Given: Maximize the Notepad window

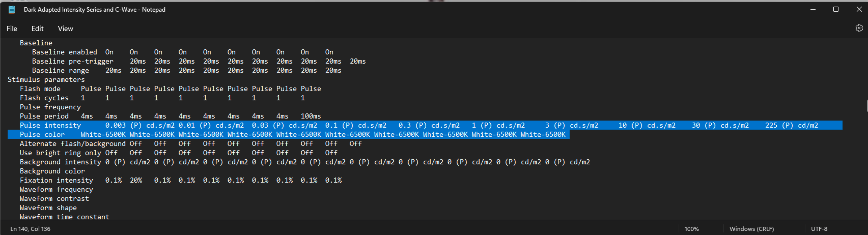Looking at the screenshot, I should pyautogui.click(x=836, y=9).
